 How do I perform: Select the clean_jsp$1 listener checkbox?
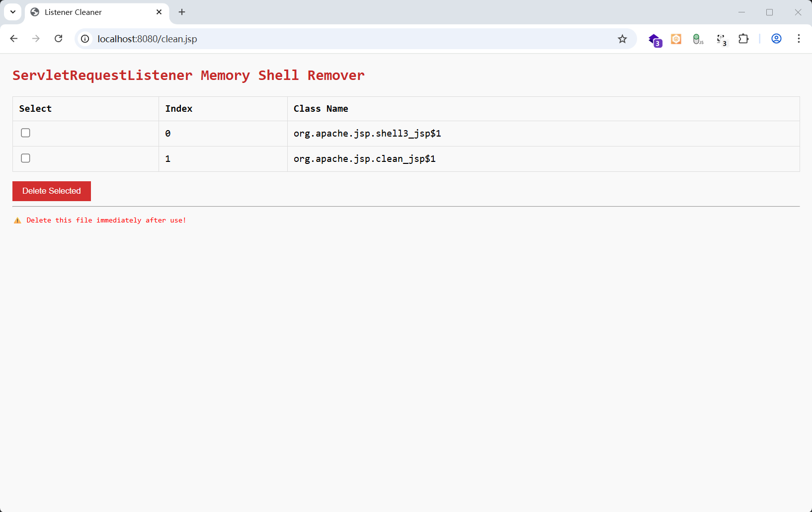click(x=26, y=158)
